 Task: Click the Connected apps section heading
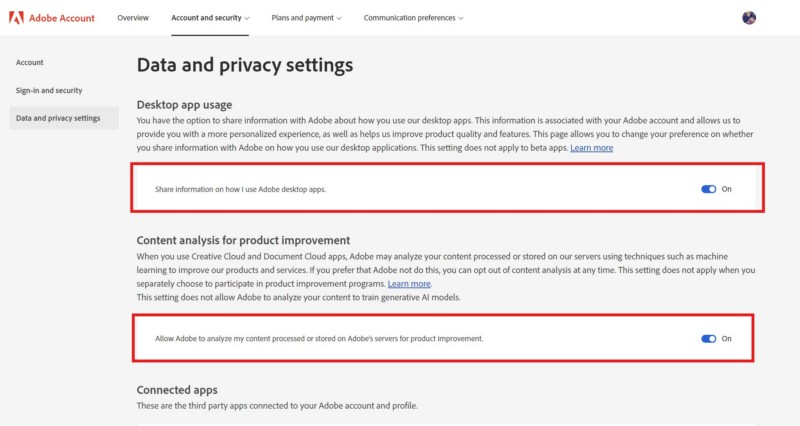click(x=177, y=389)
